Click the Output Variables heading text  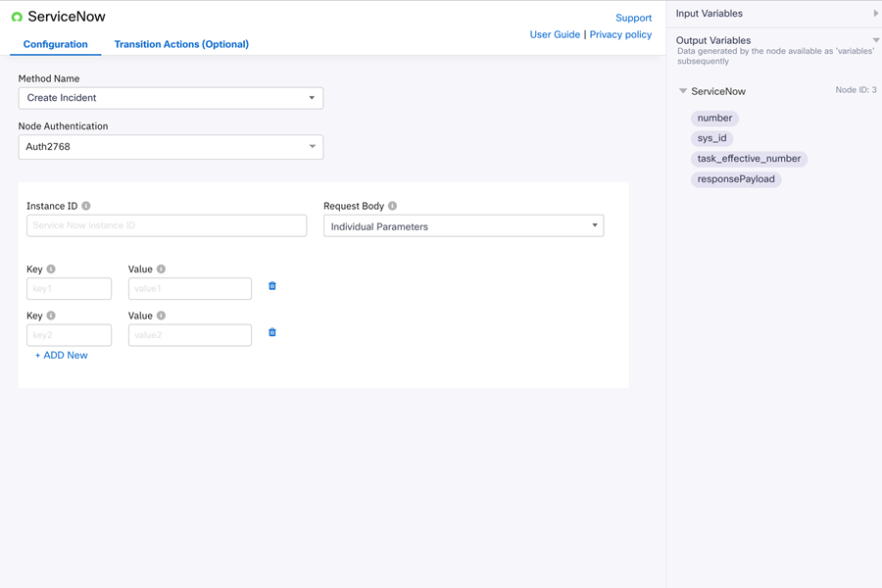coord(713,40)
